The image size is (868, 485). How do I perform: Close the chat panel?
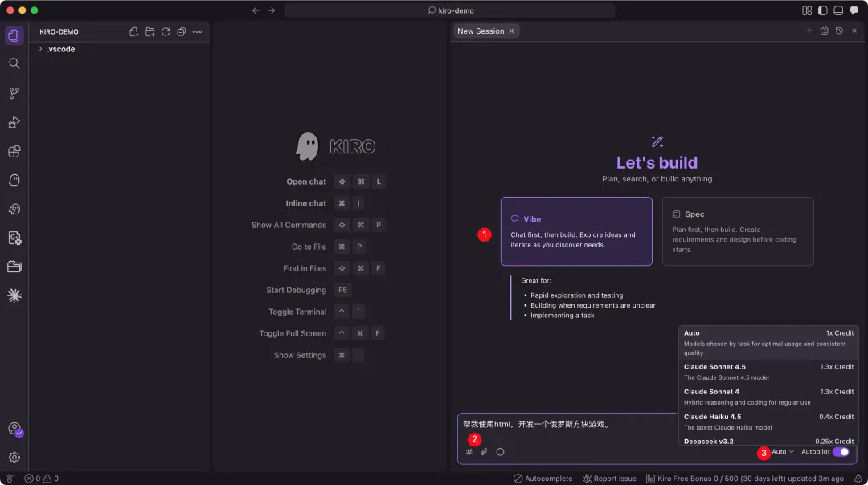tap(854, 31)
